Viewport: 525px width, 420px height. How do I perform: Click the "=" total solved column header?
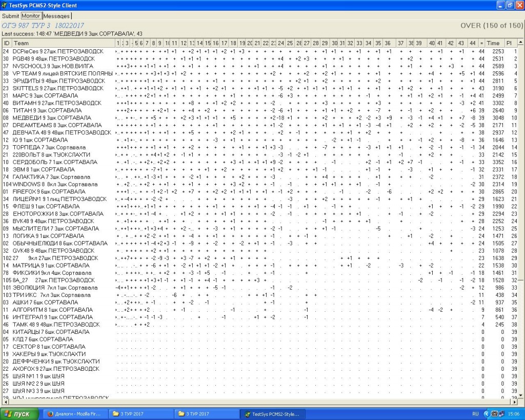[481, 43]
